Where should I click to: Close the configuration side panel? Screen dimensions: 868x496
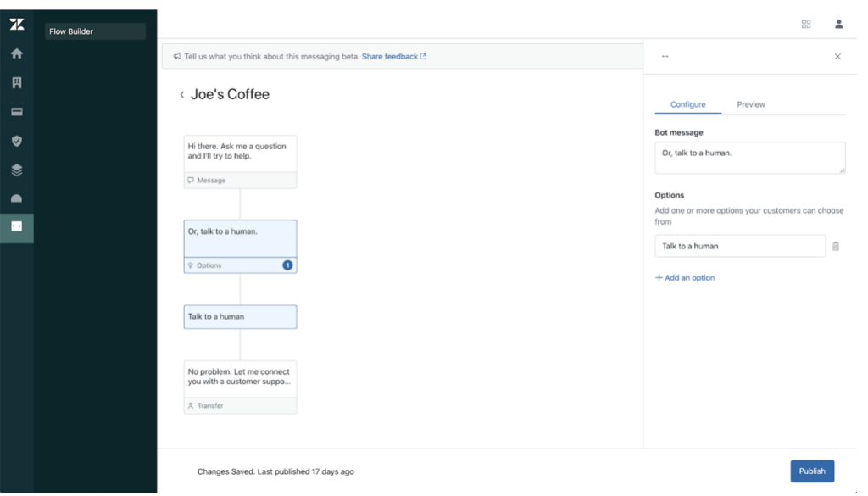[837, 57]
